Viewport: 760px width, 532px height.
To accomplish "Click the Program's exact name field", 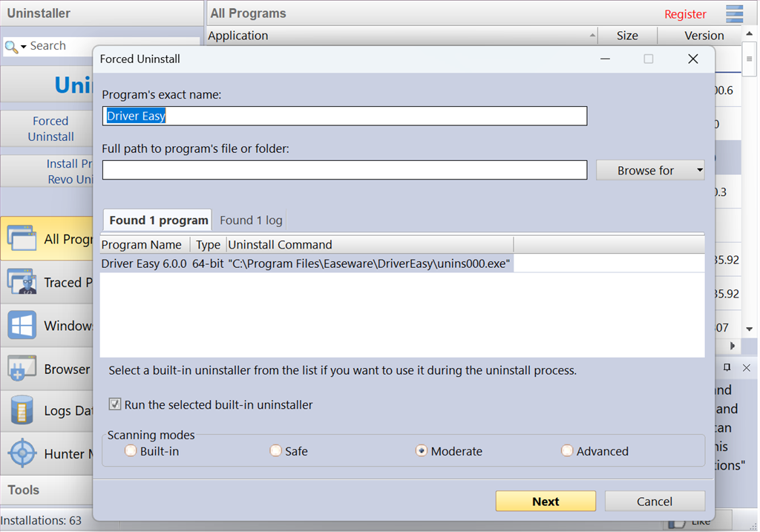I will [x=344, y=116].
